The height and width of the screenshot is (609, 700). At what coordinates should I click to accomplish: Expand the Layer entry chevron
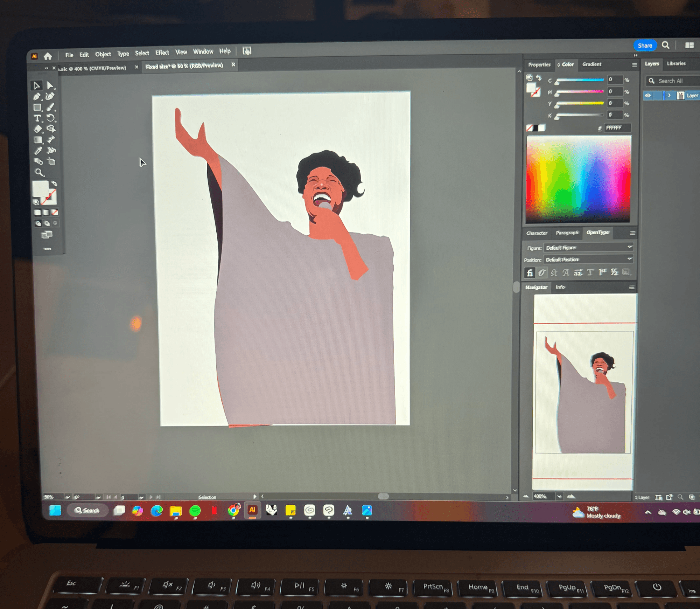[669, 95]
